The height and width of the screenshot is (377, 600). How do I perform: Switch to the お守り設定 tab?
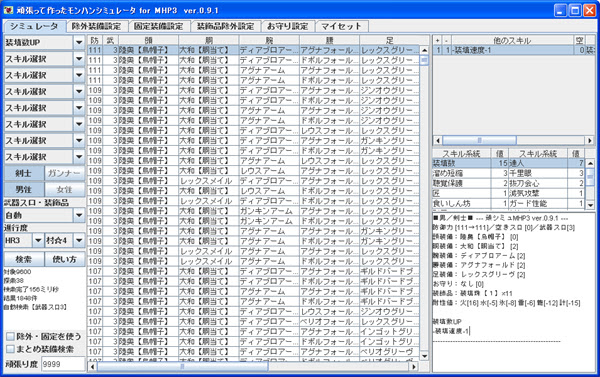[287, 26]
